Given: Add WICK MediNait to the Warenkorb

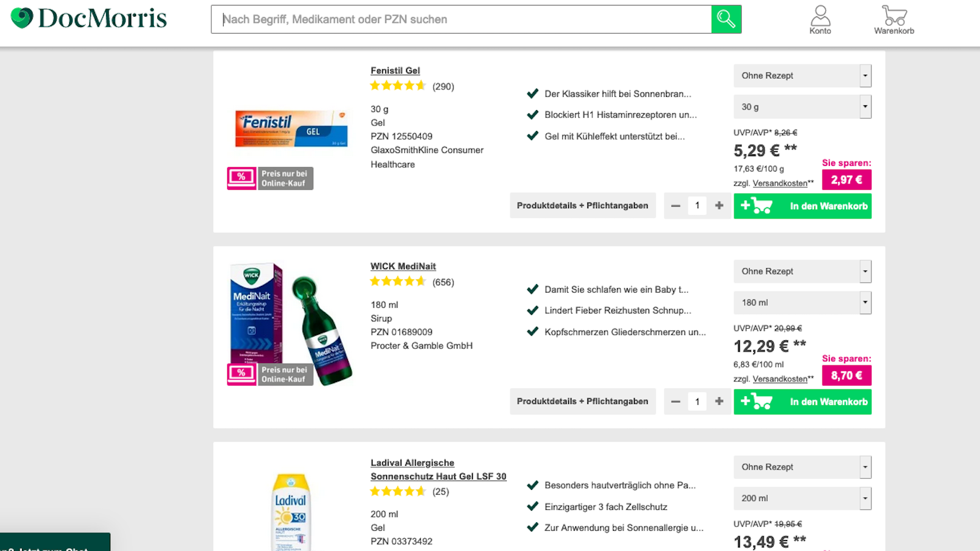Looking at the screenshot, I should point(802,402).
